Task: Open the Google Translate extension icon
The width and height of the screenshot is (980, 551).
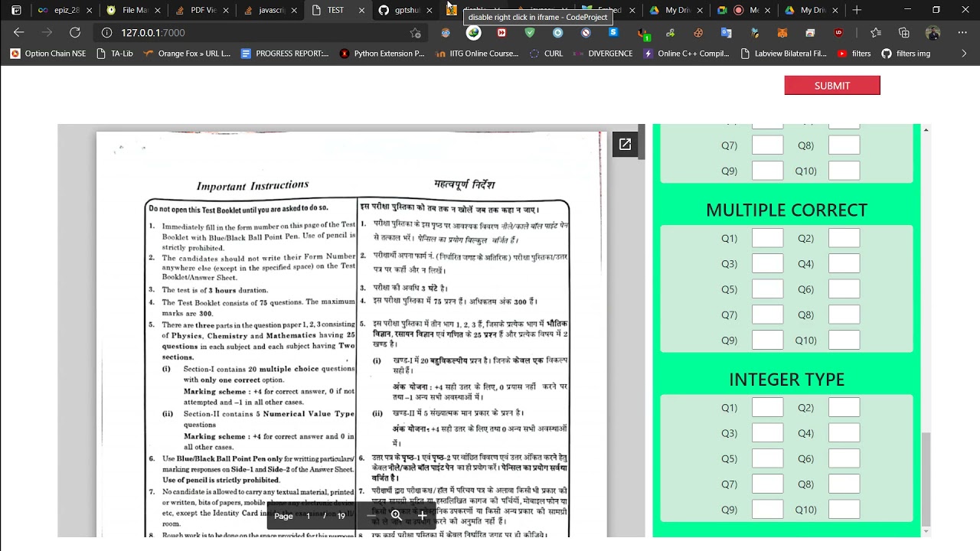Action: (727, 33)
